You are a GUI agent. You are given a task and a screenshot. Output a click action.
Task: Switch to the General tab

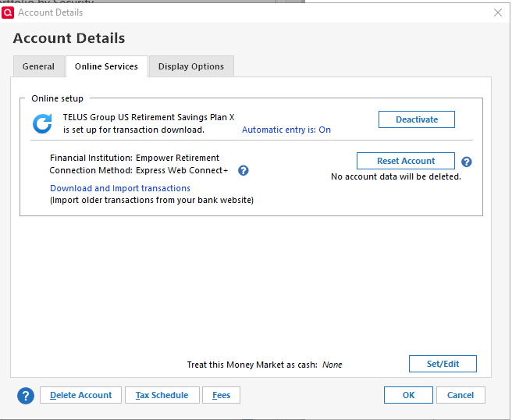pyautogui.click(x=38, y=66)
